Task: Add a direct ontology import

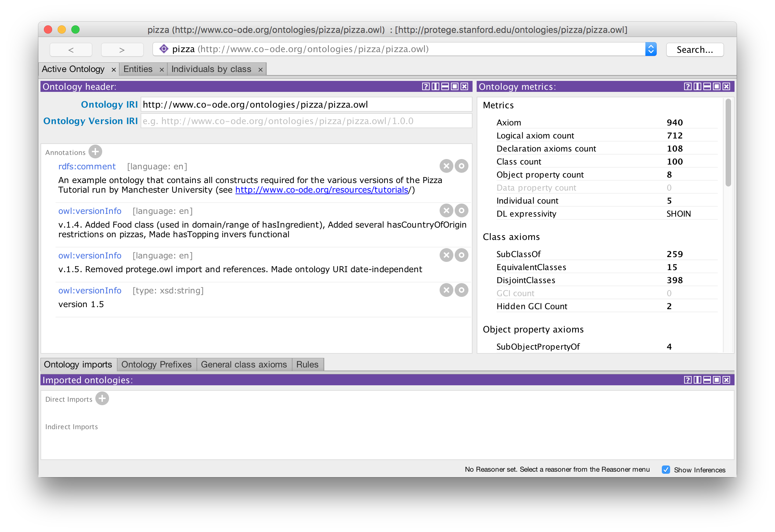Action: coord(102,399)
